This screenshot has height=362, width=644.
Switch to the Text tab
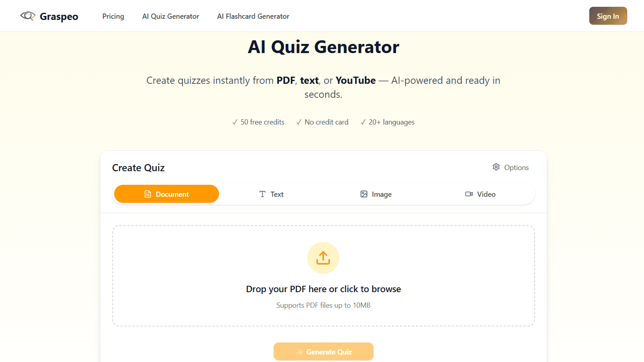click(272, 194)
